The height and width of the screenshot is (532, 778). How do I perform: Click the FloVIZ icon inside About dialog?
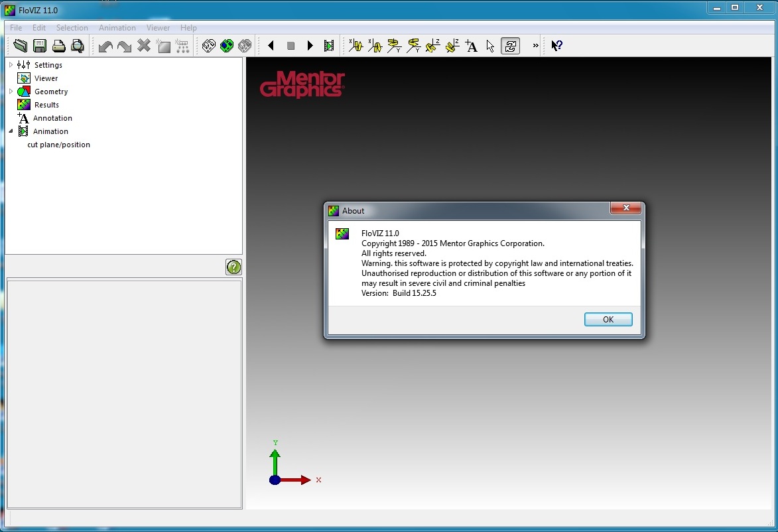point(342,233)
